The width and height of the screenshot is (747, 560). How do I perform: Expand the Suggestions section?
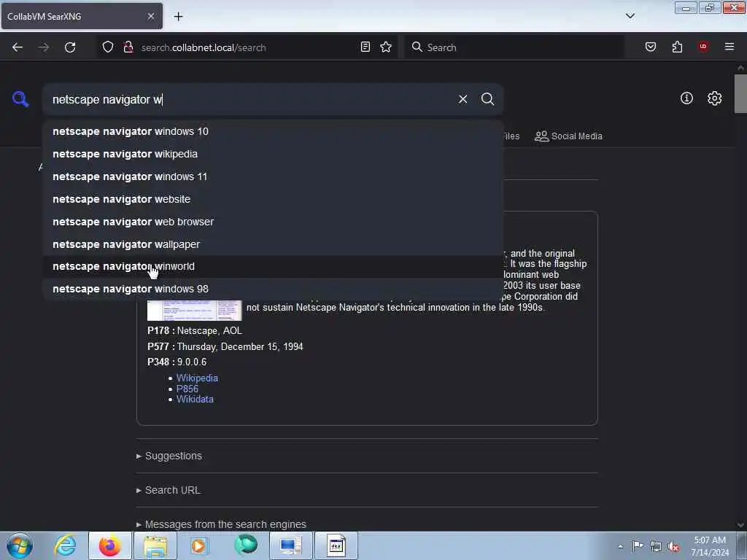coord(169,456)
